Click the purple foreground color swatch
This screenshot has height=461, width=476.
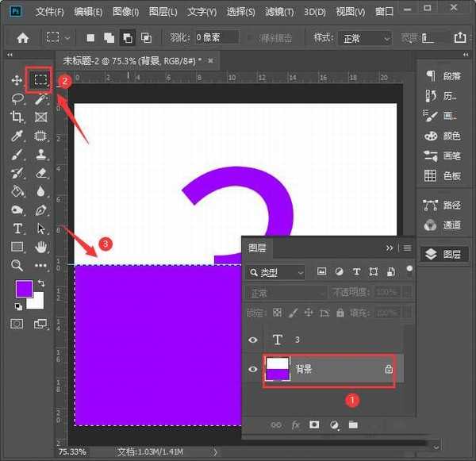click(23, 289)
